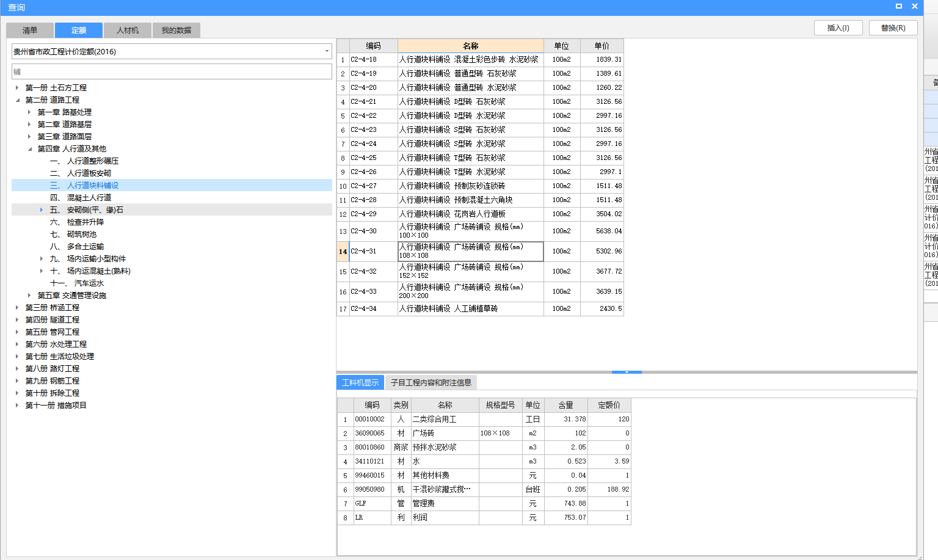This screenshot has width=938, height=560.
Task: Collapse 第二册 道路工程
Action: [x=17, y=100]
